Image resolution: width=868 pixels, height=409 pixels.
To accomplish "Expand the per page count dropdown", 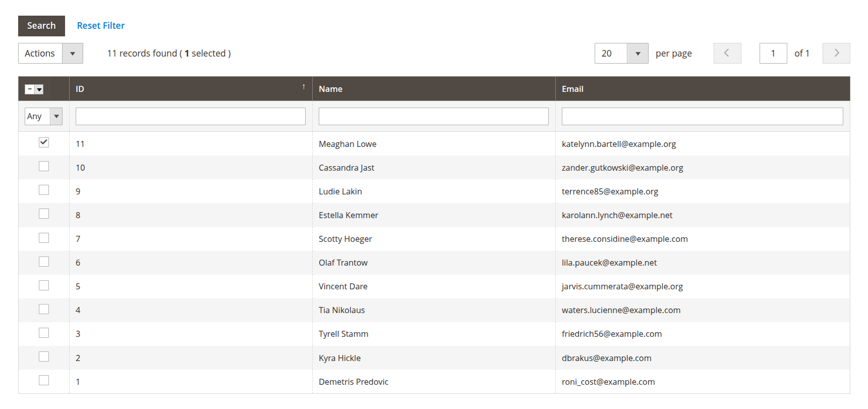I will tap(638, 54).
